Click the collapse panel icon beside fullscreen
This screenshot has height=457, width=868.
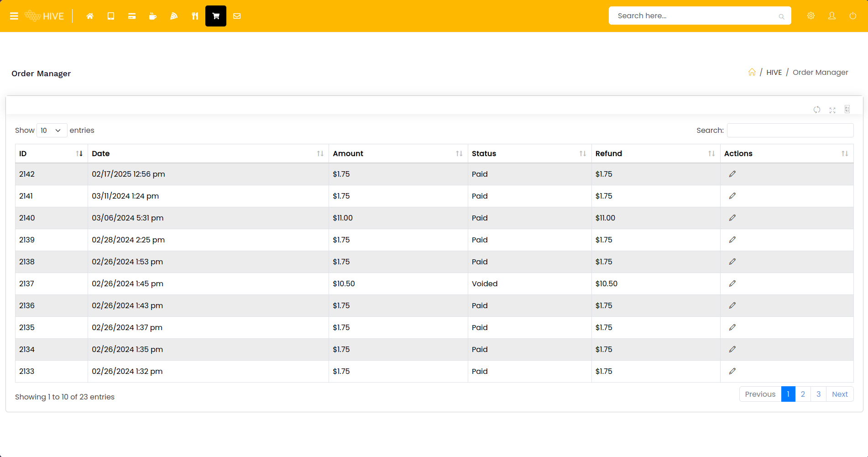847,109
